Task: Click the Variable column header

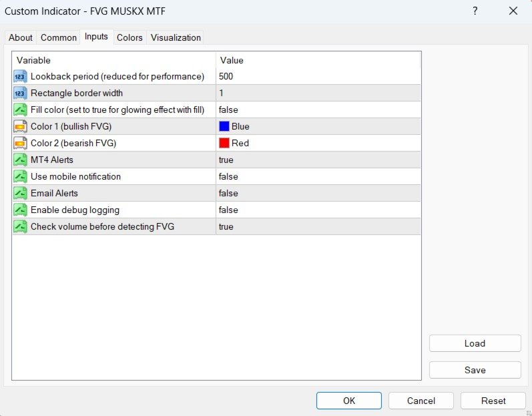Action: tap(114, 60)
